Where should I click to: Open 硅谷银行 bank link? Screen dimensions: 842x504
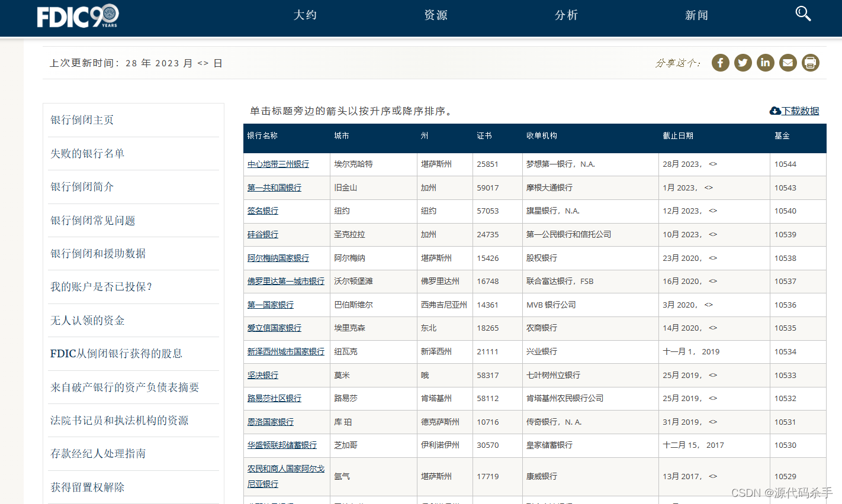[x=263, y=234]
